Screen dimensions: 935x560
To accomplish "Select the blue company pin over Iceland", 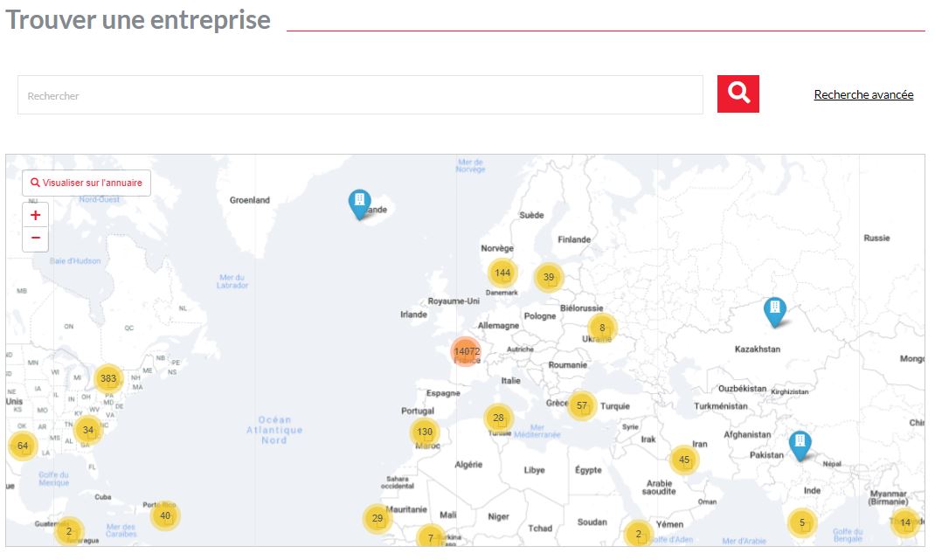I will tap(359, 203).
